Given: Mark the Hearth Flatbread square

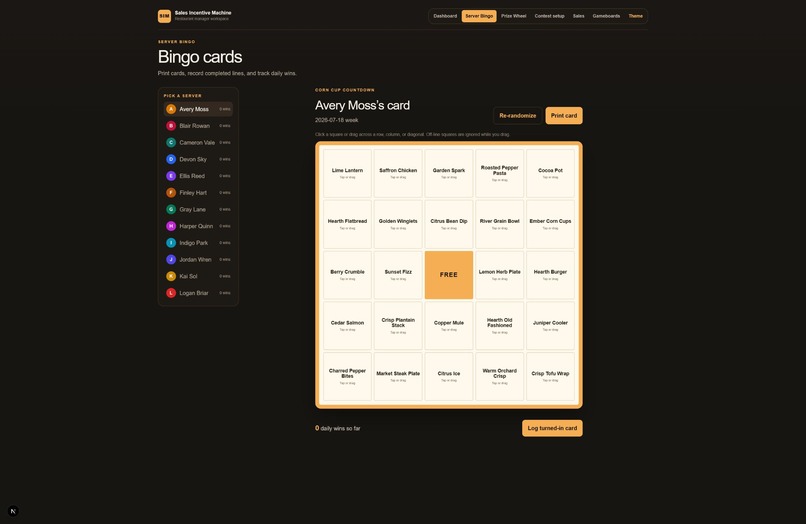Looking at the screenshot, I should [347, 224].
